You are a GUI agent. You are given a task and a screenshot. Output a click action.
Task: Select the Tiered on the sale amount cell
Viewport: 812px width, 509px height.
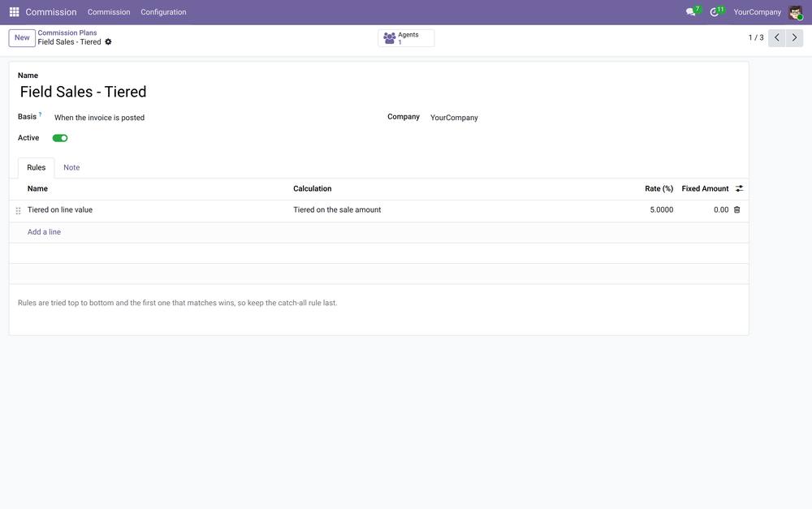(337, 209)
